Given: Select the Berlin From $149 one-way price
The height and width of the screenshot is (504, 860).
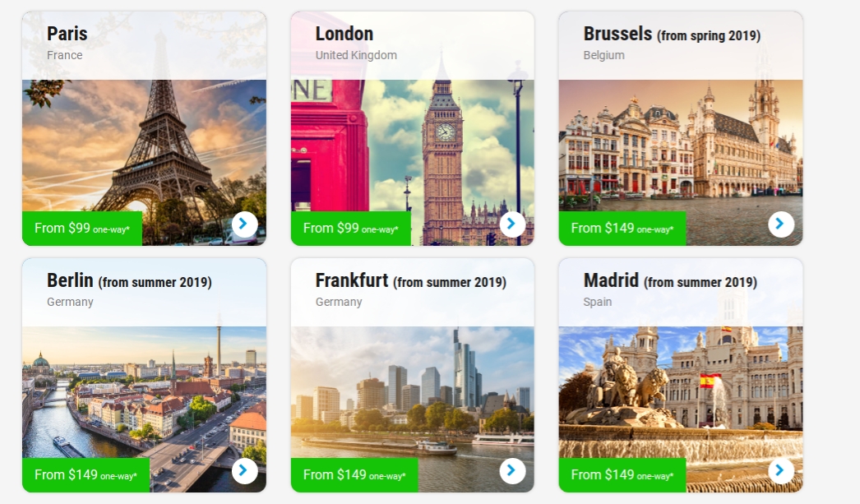Looking at the screenshot, I should [x=86, y=475].
